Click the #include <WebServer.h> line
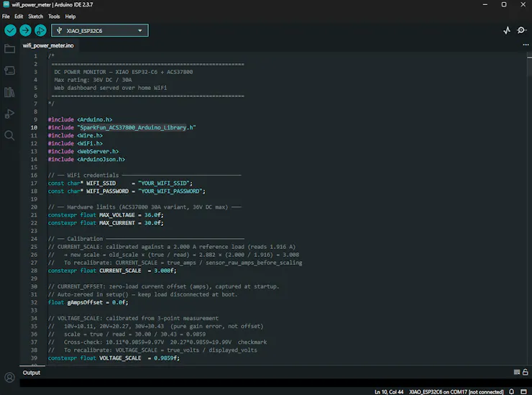 point(83,152)
